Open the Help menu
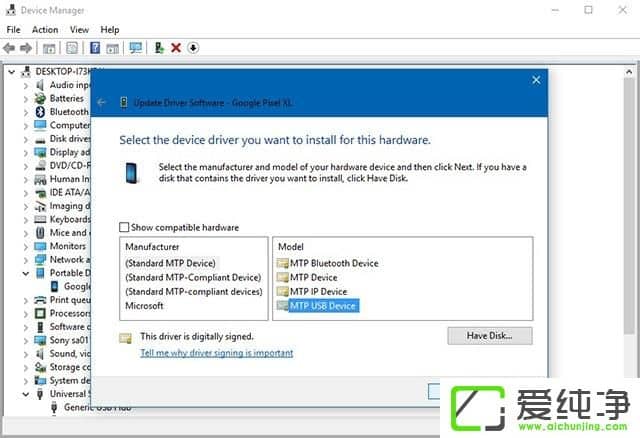 tap(110, 30)
